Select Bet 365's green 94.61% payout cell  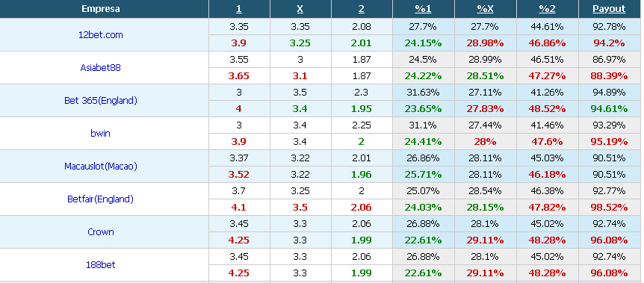coord(609,109)
